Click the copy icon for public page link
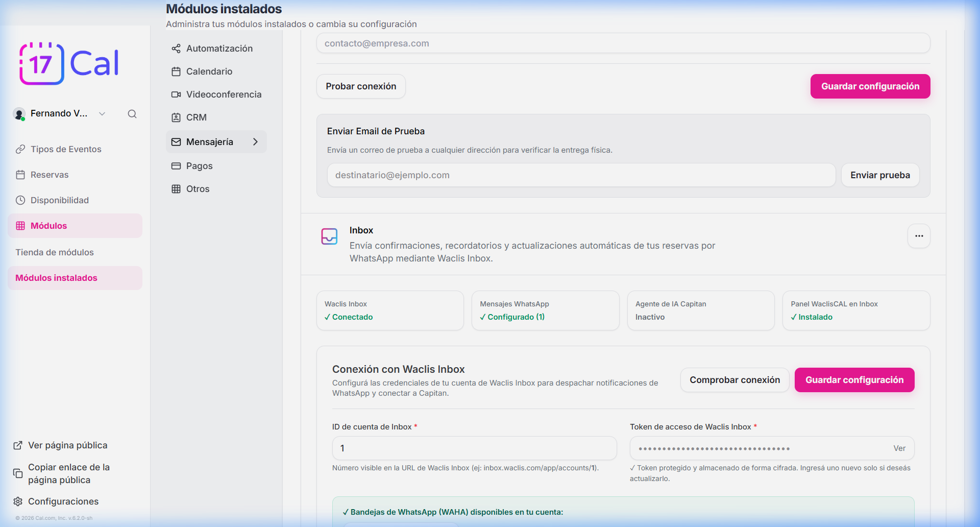The image size is (980, 527). [x=18, y=473]
